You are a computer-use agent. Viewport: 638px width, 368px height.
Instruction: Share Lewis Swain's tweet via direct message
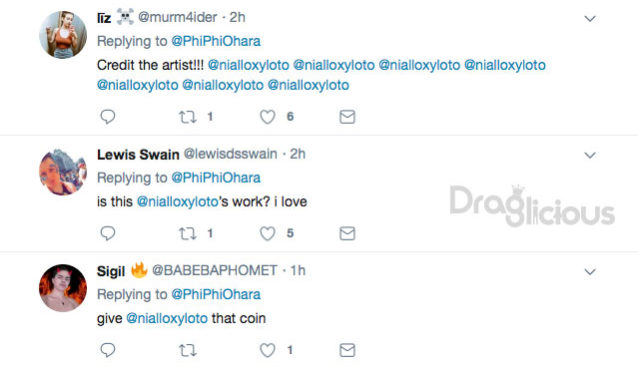pos(347,234)
